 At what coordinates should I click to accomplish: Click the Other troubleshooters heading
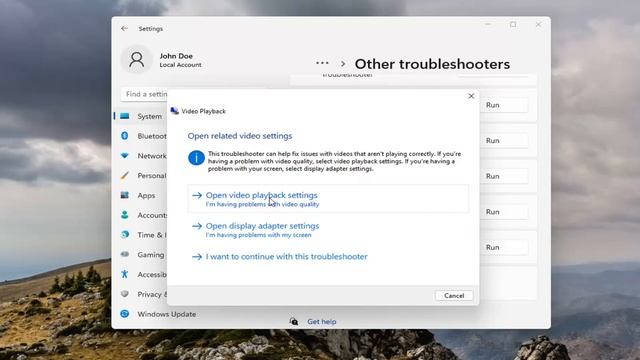tap(432, 64)
